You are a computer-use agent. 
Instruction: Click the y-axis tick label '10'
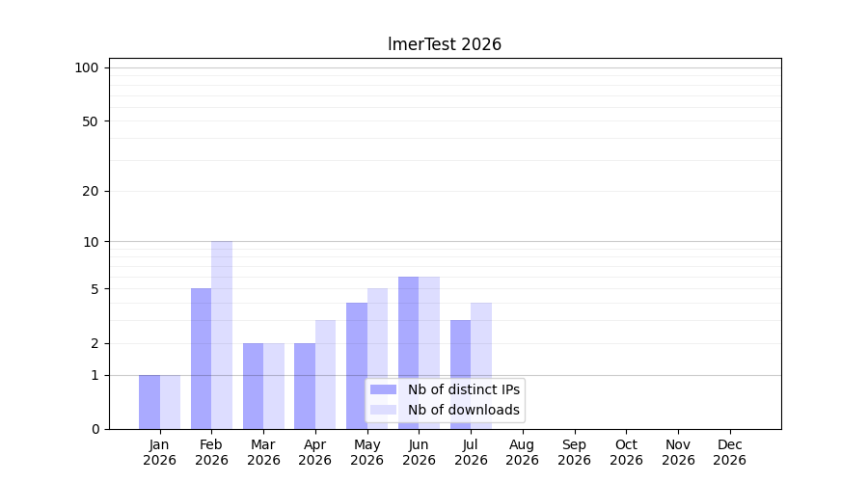point(91,242)
